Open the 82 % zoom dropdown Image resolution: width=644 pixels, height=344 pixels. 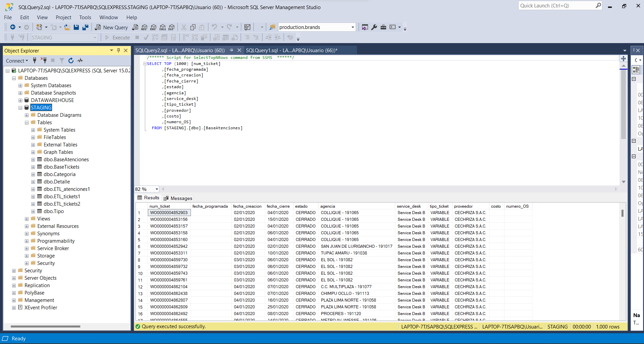[157, 189]
